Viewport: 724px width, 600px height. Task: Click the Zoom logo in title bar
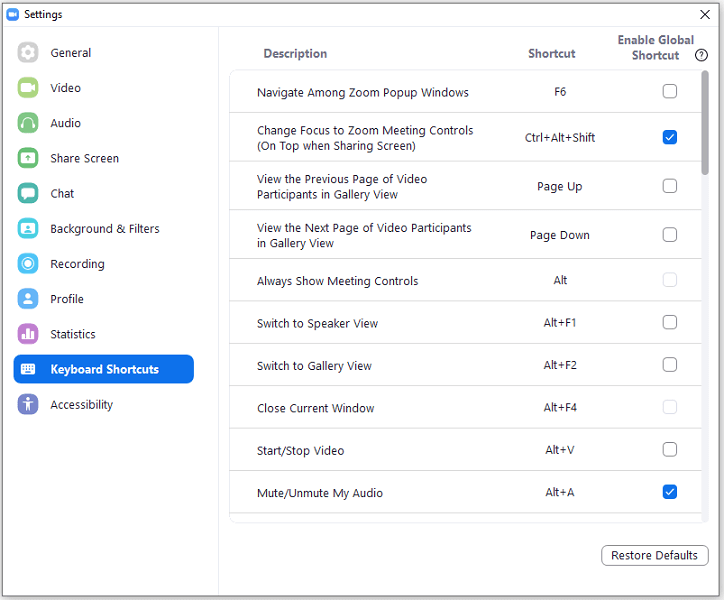point(12,14)
